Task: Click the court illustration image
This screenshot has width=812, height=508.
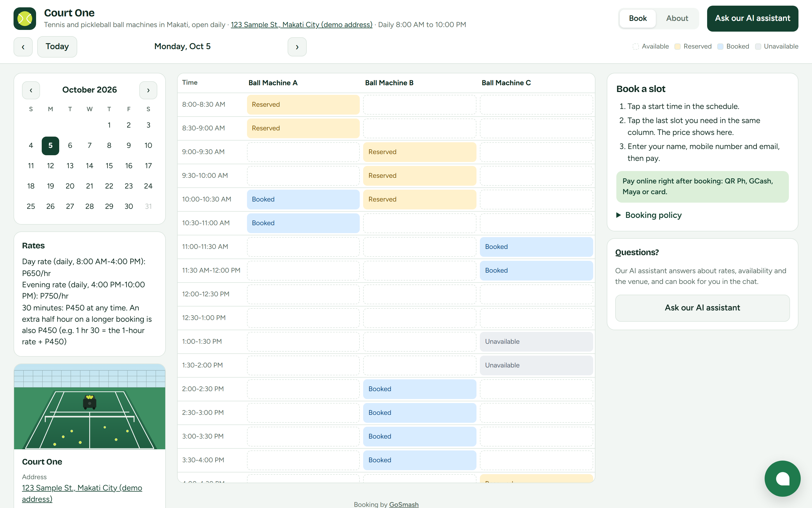Action: (x=90, y=406)
